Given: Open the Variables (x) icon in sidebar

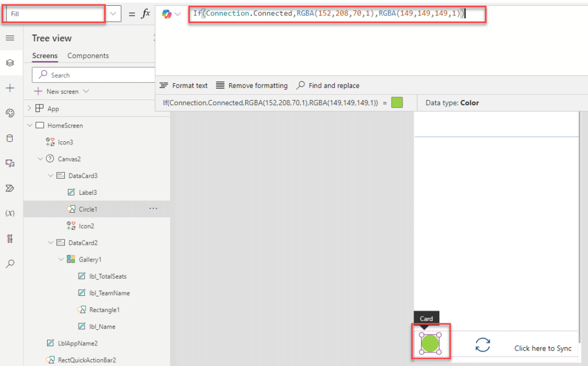Looking at the screenshot, I should 10,213.
